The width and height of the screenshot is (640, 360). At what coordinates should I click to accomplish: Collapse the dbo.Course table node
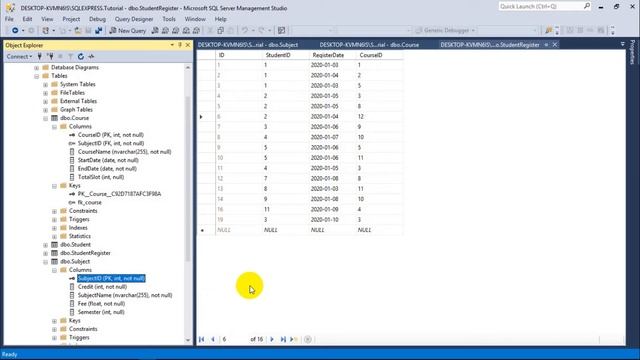(46, 118)
